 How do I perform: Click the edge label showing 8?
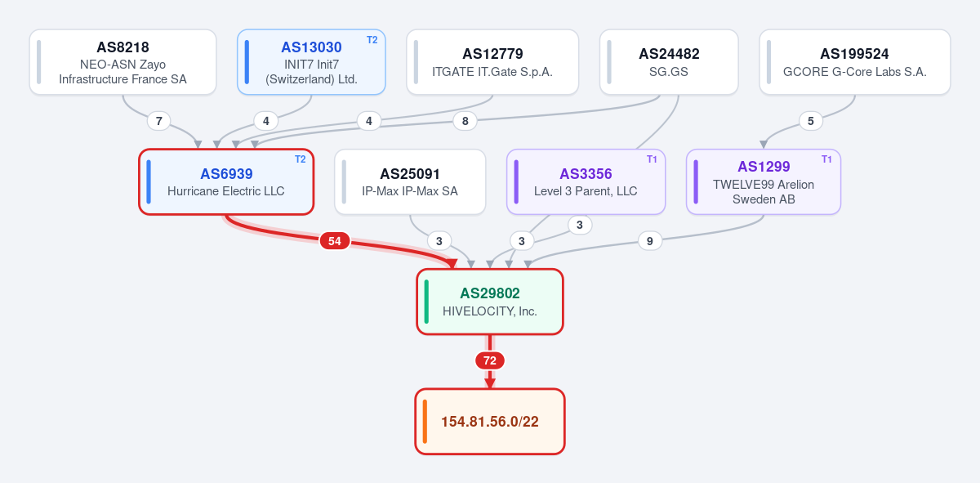click(x=465, y=121)
